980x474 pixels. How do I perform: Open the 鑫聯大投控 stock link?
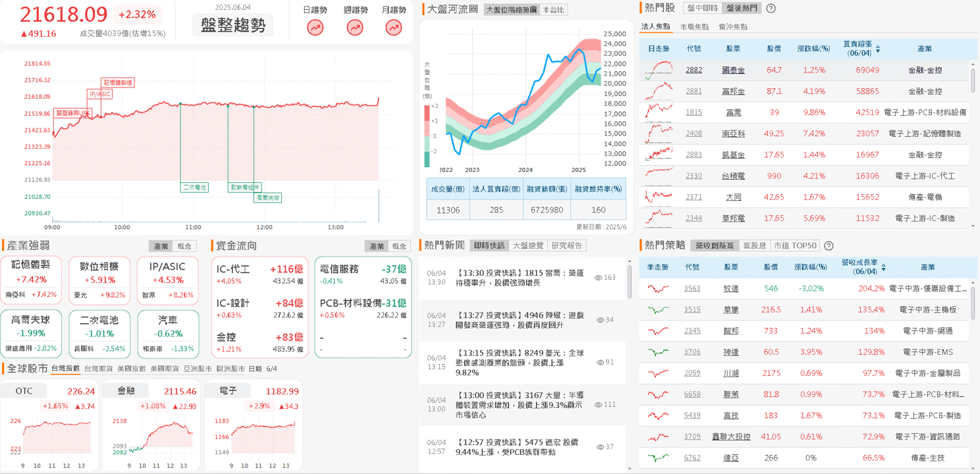(731, 436)
